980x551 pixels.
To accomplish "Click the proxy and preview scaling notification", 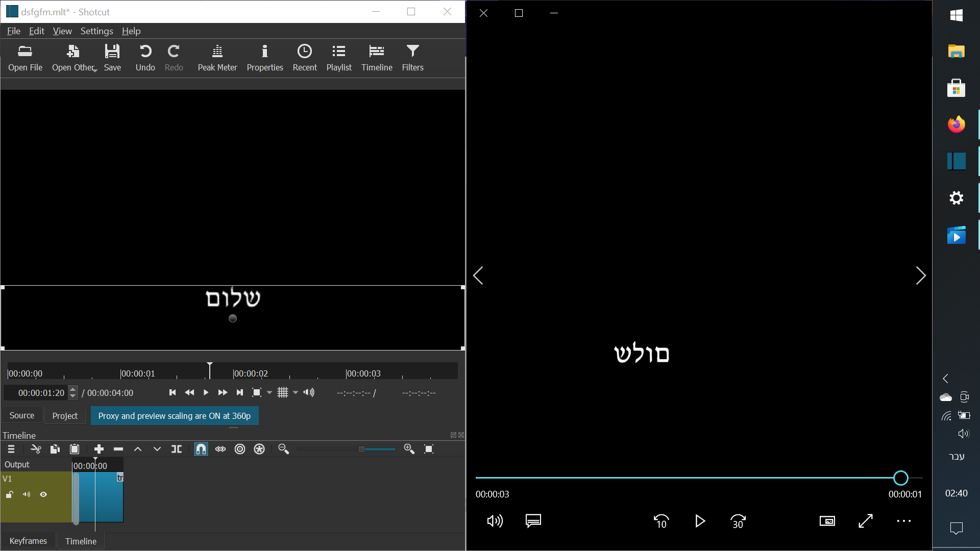I will (x=175, y=416).
